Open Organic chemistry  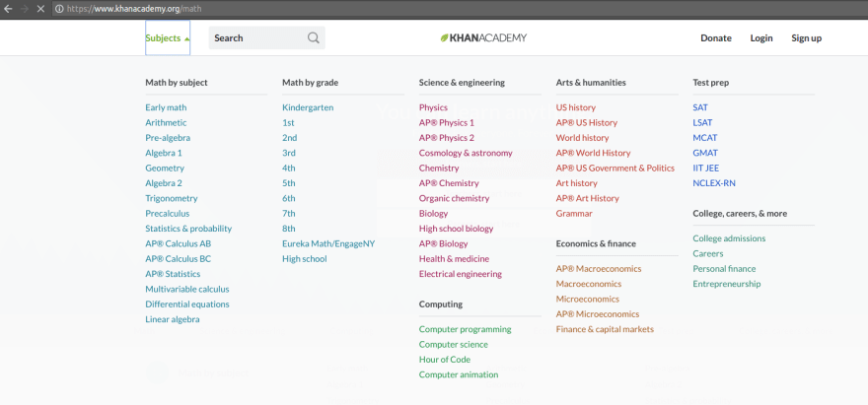click(455, 198)
